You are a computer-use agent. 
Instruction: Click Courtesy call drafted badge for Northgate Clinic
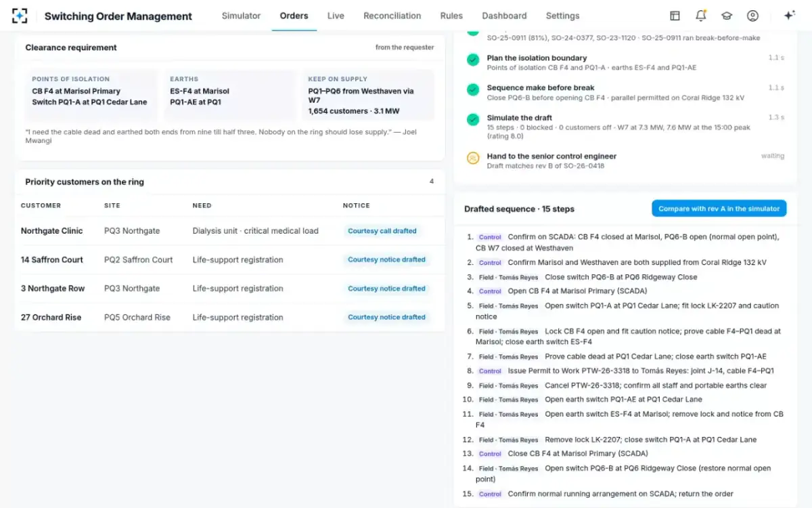click(382, 231)
